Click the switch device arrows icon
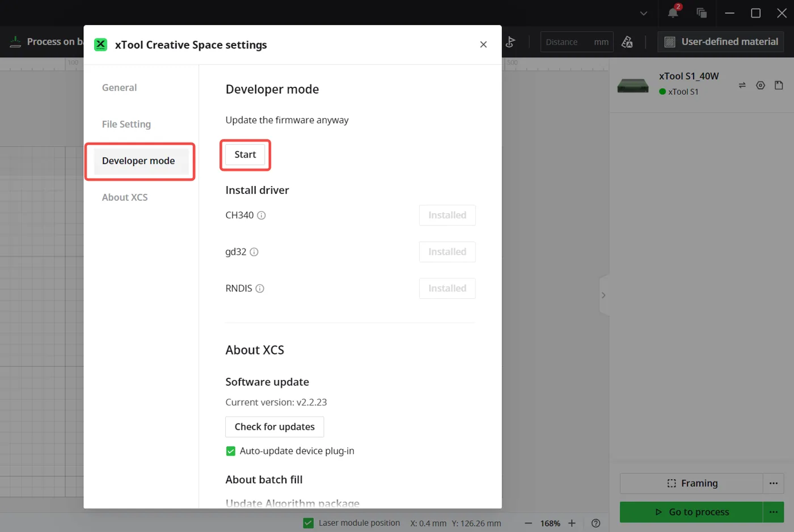Image resolution: width=794 pixels, height=532 pixels. (x=742, y=85)
